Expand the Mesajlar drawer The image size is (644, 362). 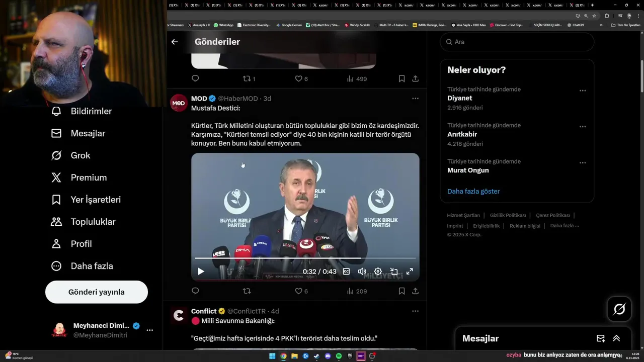616,338
